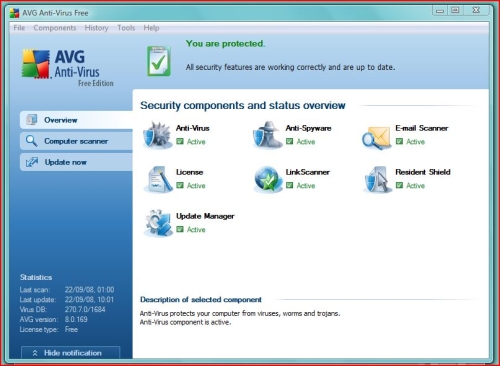Select the Anti-Virus component label
The width and height of the screenshot is (500, 366).
click(x=193, y=128)
